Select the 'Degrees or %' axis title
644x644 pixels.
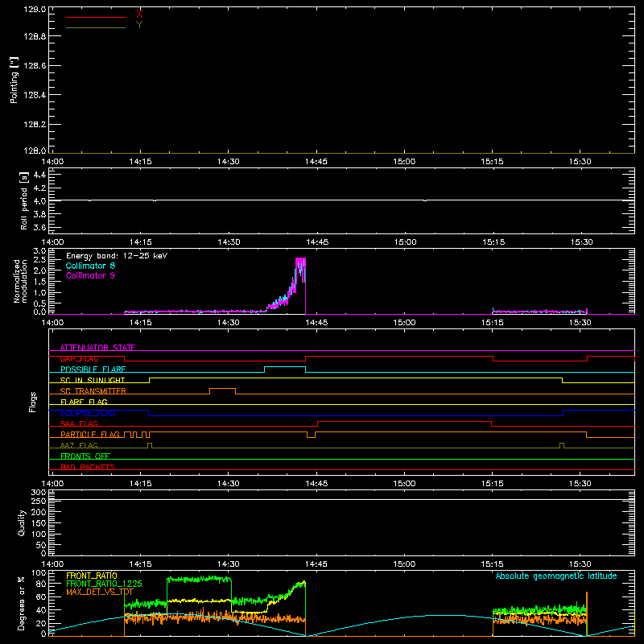pyautogui.click(x=22, y=603)
